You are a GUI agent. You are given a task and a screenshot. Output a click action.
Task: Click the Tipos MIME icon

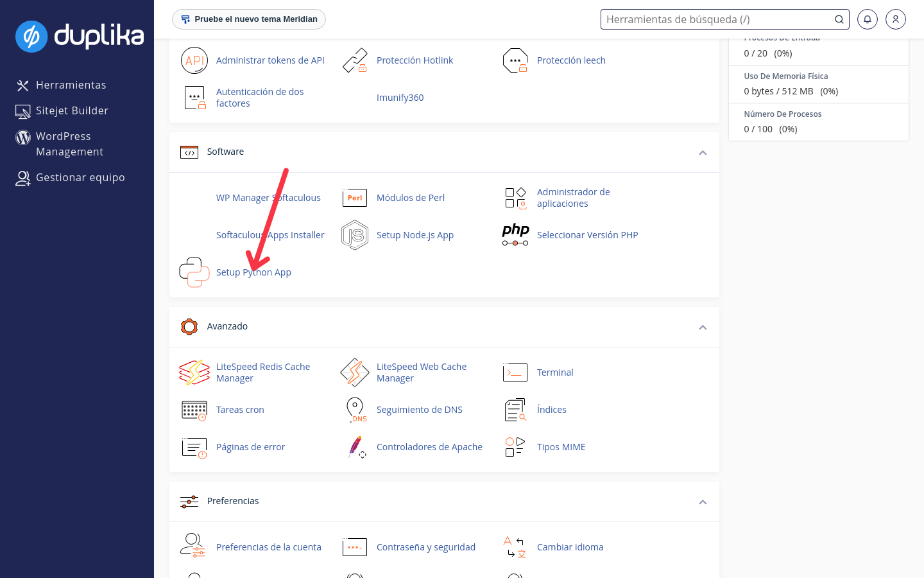[x=515, y=447]
